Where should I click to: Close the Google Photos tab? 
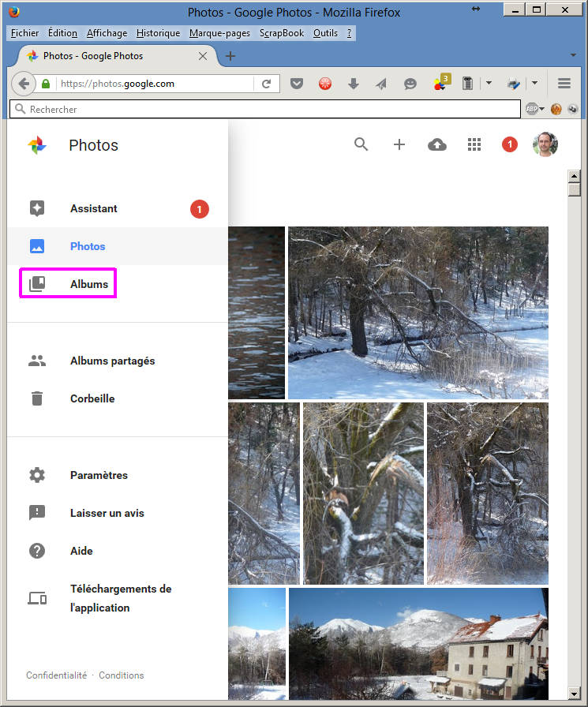coord(203,56)
